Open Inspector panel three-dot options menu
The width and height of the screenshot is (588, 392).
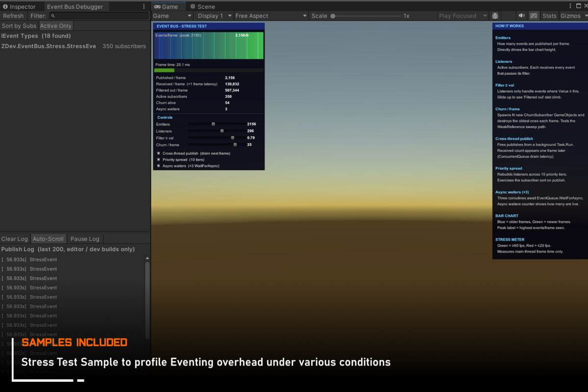click(144, 6)
